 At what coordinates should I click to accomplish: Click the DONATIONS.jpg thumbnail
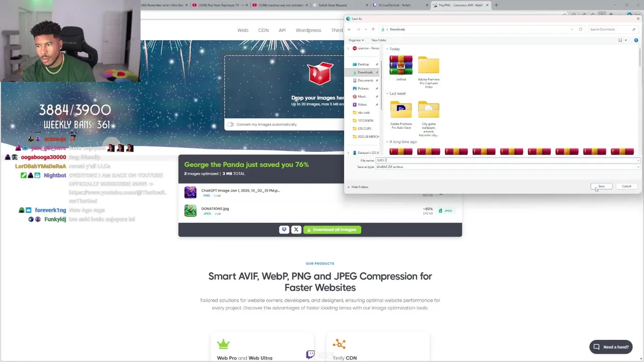tap(190, 211)
